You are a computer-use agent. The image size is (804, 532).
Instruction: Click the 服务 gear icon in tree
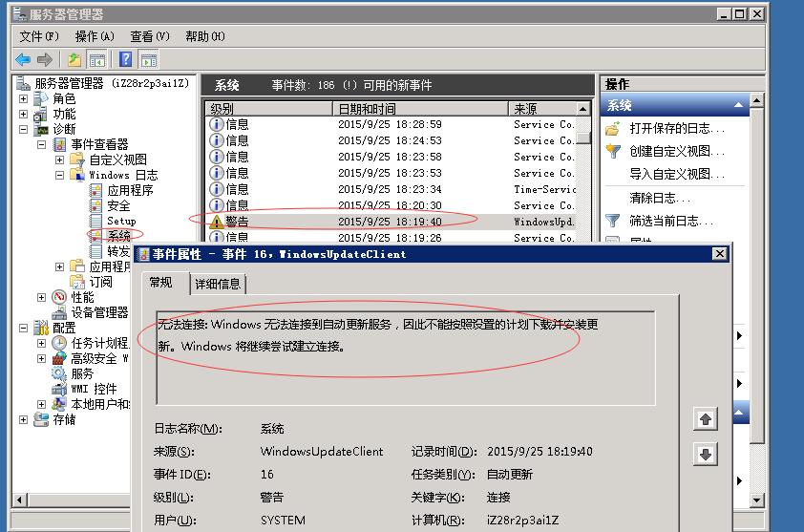(59, 373)
